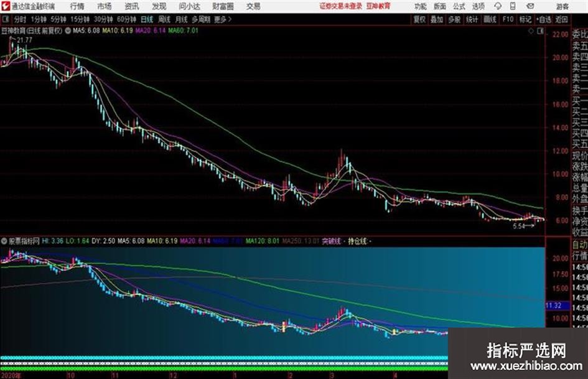Image resolution: width=588 pixels, height=379 pixels.
Task: Click the 突破线 indicator label
Action: click(332, 241)
